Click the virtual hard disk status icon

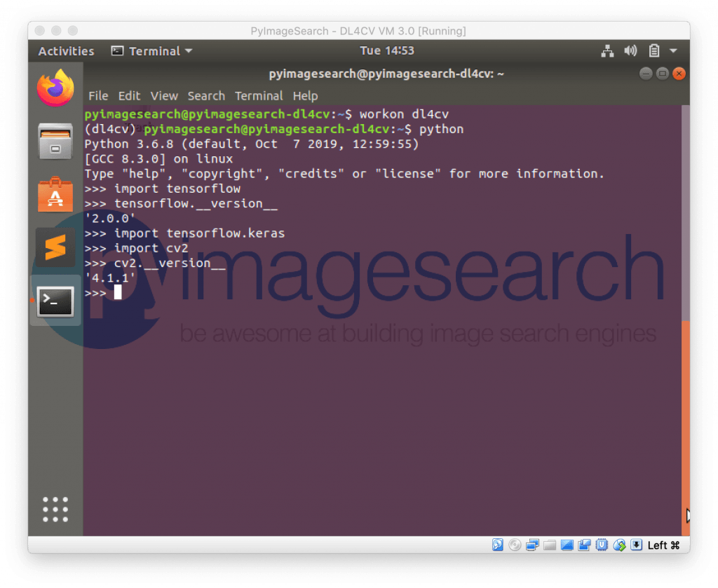(x=497, y=545)
